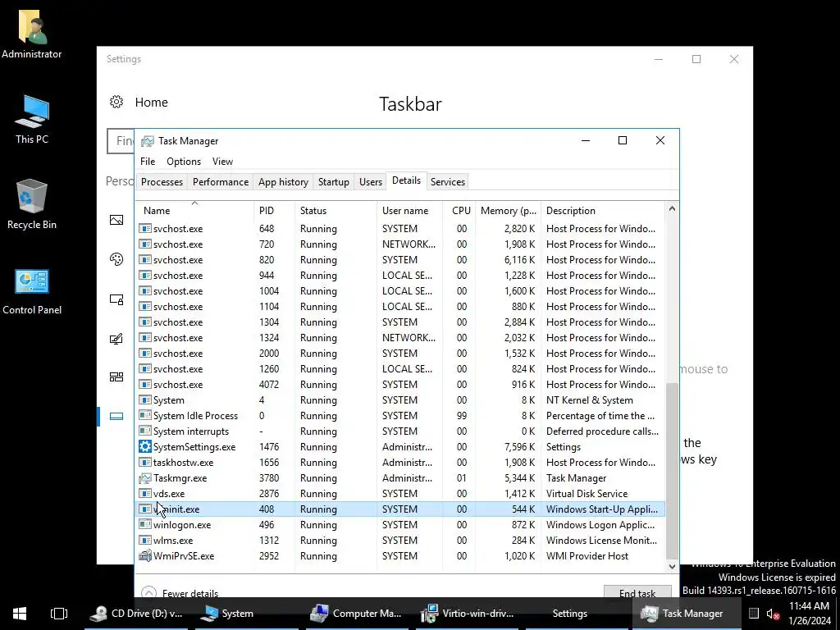Sort processes by Name column header
The height and width of the screenshot is (630, 840).
[x=194, y=211]
